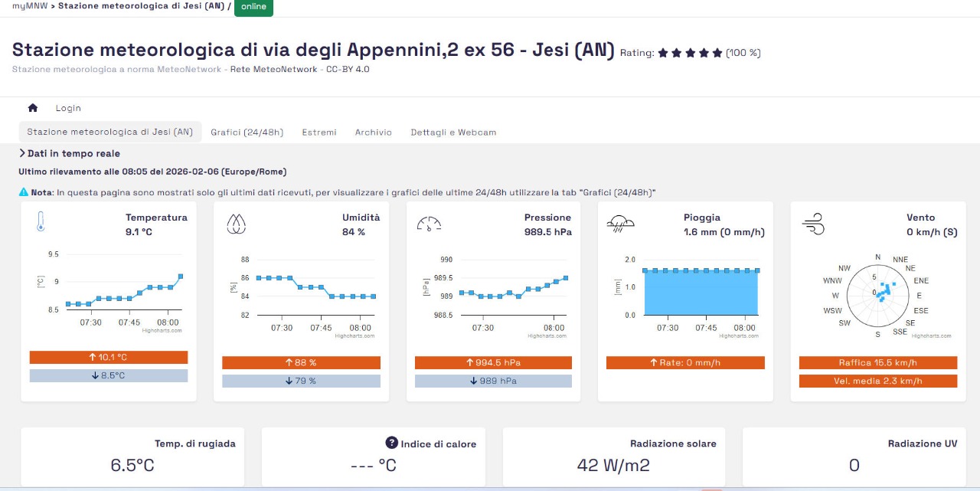
Task: Click the question mark icon beside Indice di calore
Action: pyautogui.click(x=391, y=443)
